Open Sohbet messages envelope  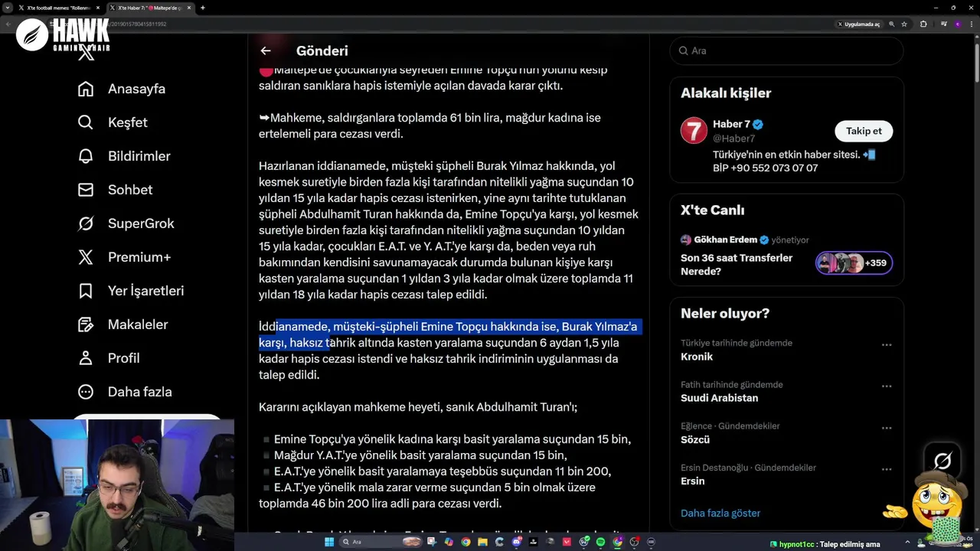tap(115, 190)
